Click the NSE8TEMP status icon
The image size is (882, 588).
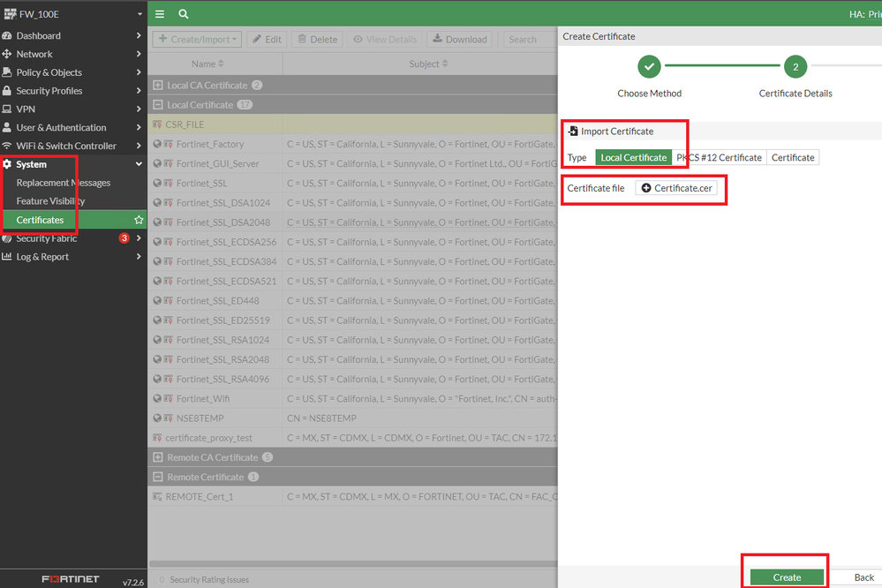pyautogui.click(x=157, y=418)
